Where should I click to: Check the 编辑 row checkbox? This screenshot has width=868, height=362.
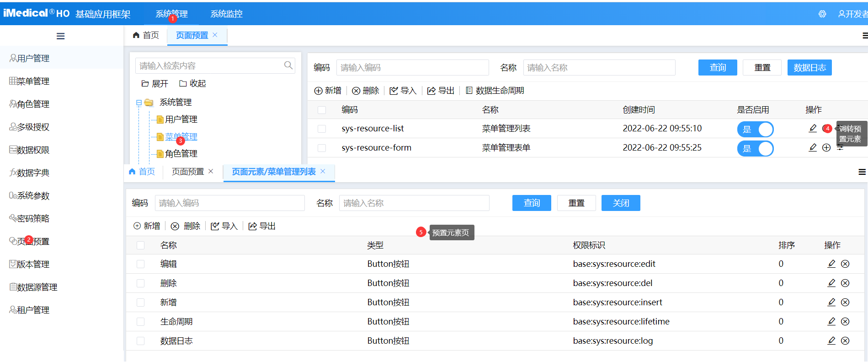(141, 264)
